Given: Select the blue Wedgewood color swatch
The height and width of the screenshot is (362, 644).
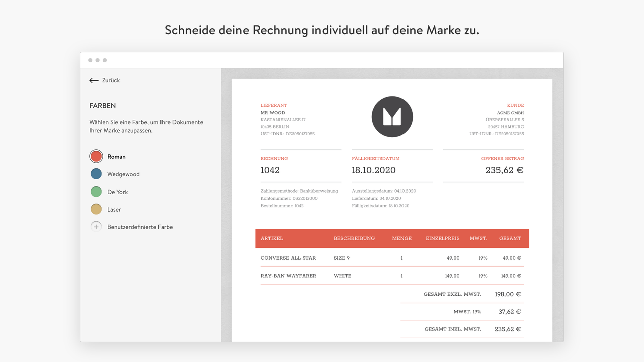Looking at the screenshot, I should (96, 174).
